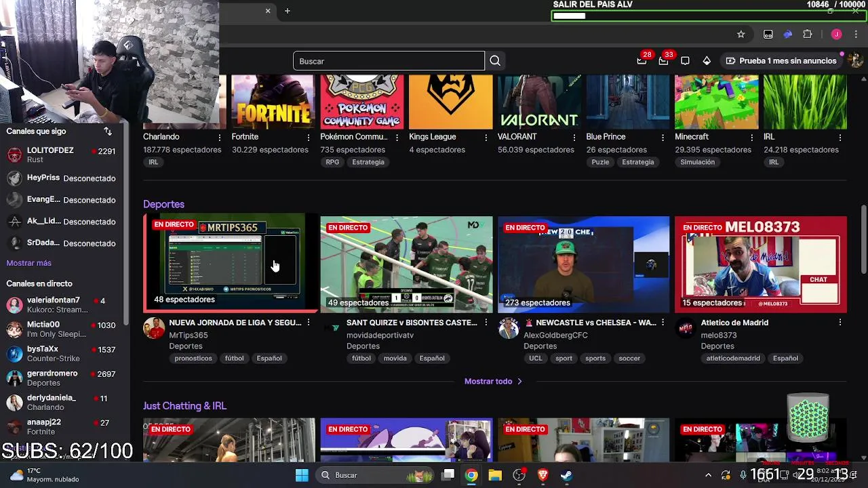Image resolution: width=868 pixels, height=488 pixels.
Task: Open Task View on the taskbar
Action: click(448, 475)
